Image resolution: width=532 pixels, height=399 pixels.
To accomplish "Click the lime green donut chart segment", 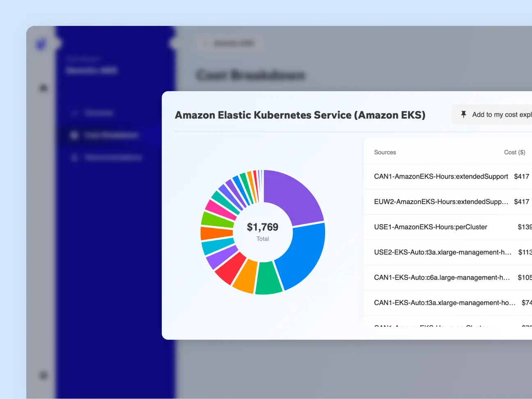I will point(217,220).
